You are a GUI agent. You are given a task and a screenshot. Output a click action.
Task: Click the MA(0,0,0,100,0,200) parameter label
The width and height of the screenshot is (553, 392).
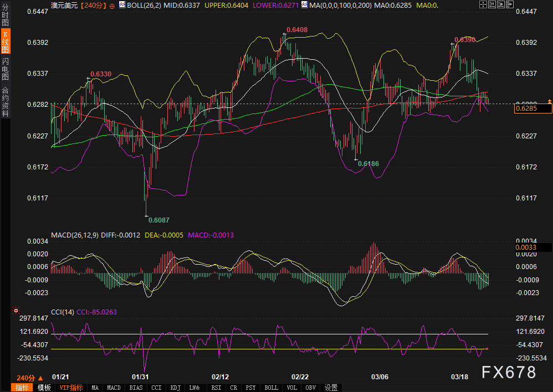(x=340, y=6)
